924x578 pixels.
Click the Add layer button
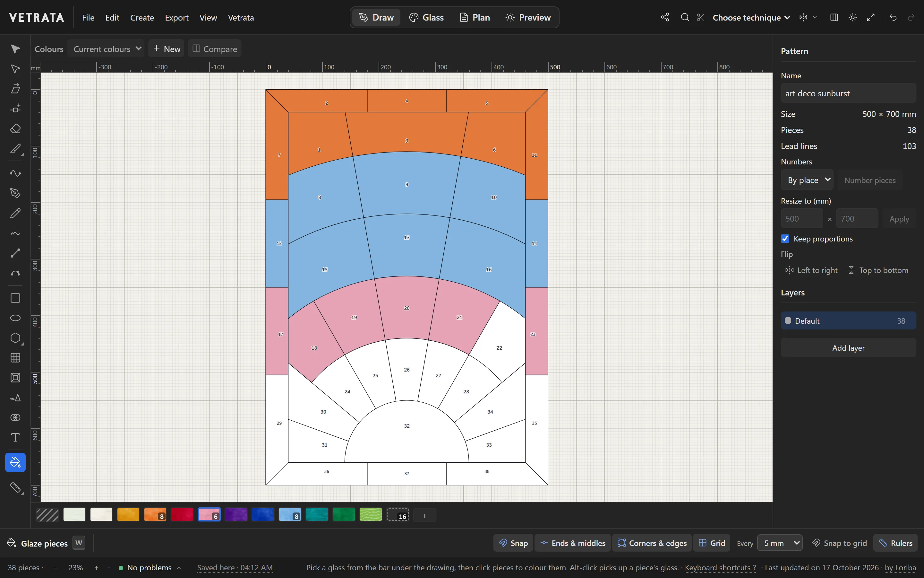[x=848, y=347]
